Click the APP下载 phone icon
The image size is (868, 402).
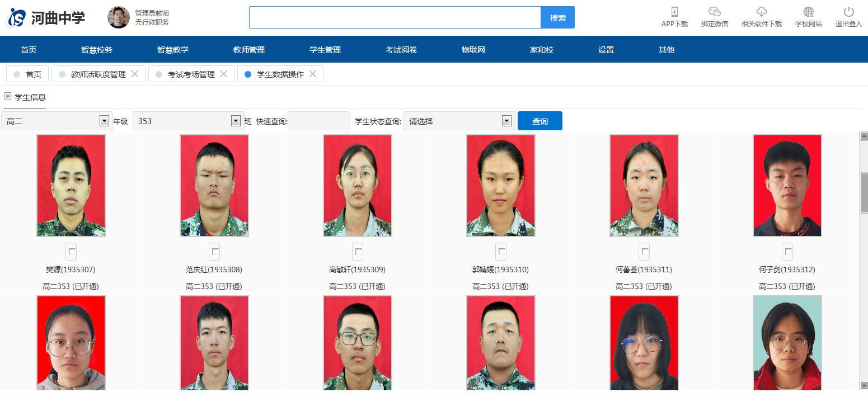(x=674, y=12)
